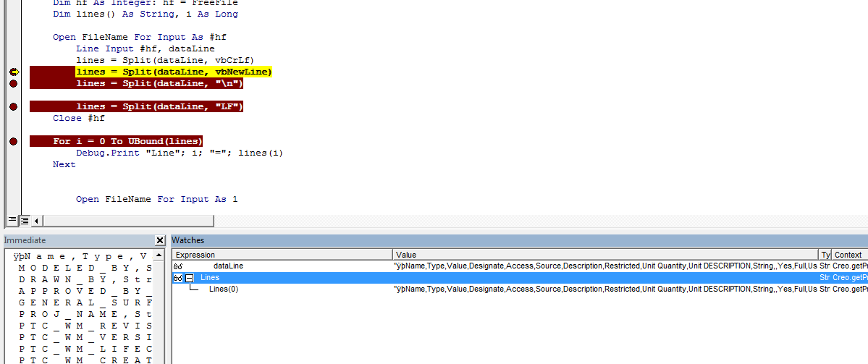Image resolution: width=868 pixels, height=364 pixels.
Task: Click the glasses icon of Lines watch
Action: tap(178, 278)
